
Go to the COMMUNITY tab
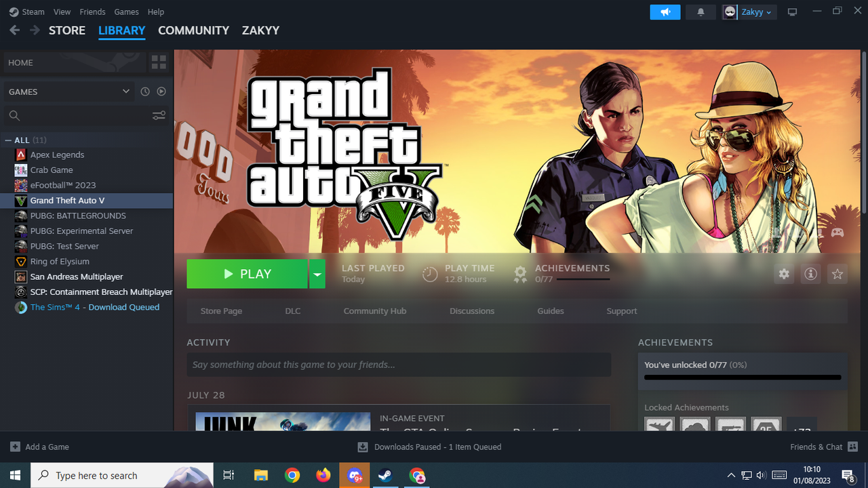(x=193, y=30)
